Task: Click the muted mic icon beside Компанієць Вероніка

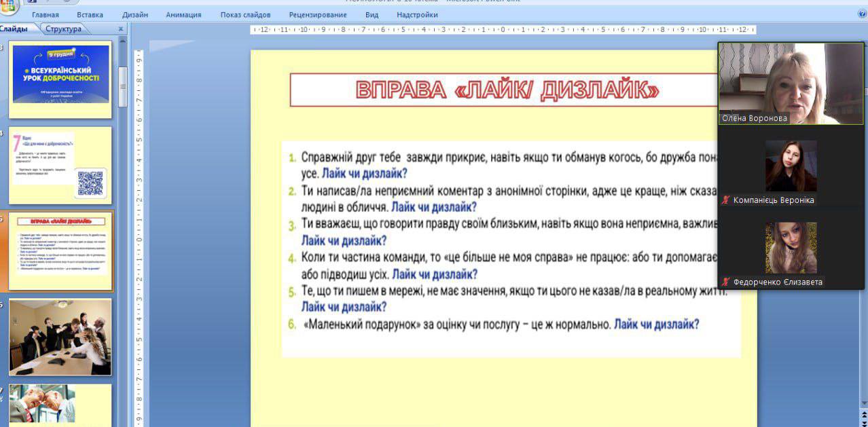Action: (x=725, y=200)
